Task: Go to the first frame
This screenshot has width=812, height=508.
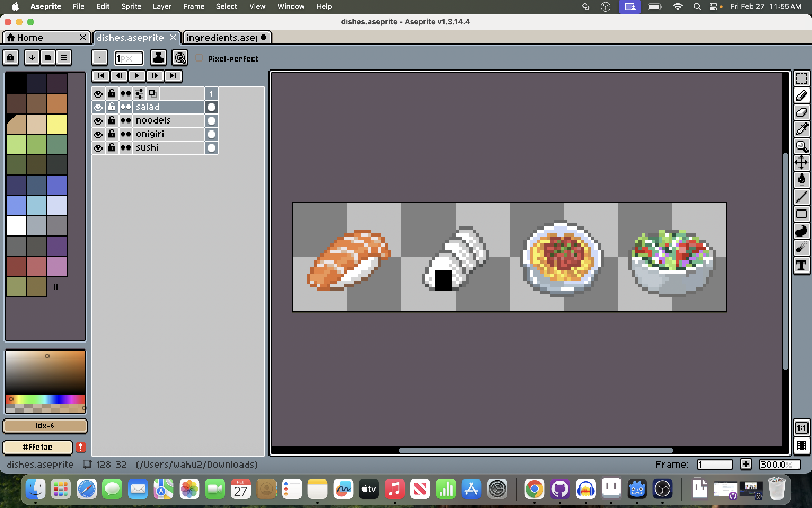Action: pos(101,76)
